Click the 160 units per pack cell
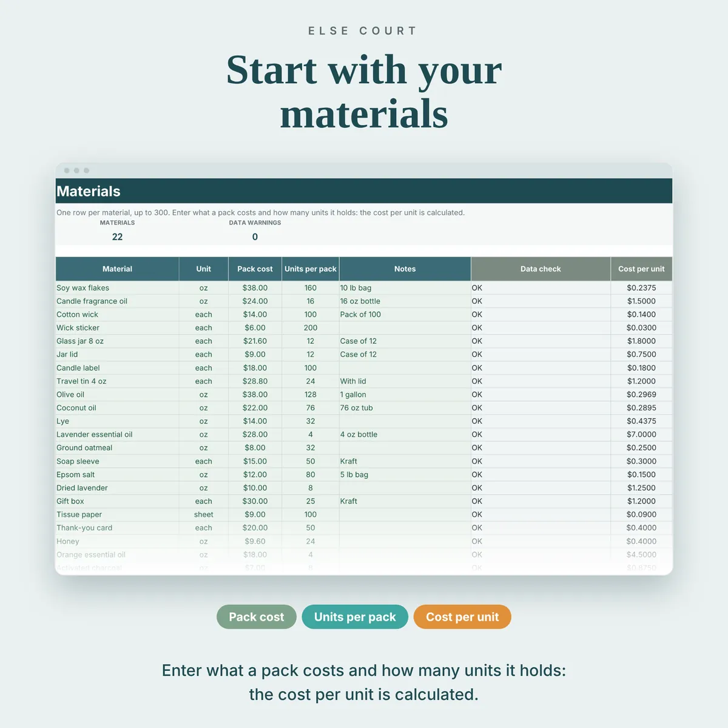This screenshot has width=728, height=728. click(x=310, y=288)
